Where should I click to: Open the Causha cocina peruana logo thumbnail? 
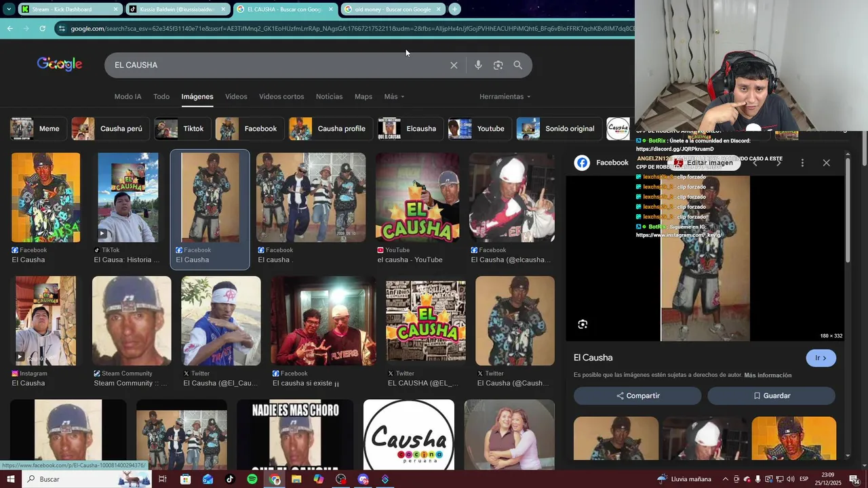coord(409,434)
